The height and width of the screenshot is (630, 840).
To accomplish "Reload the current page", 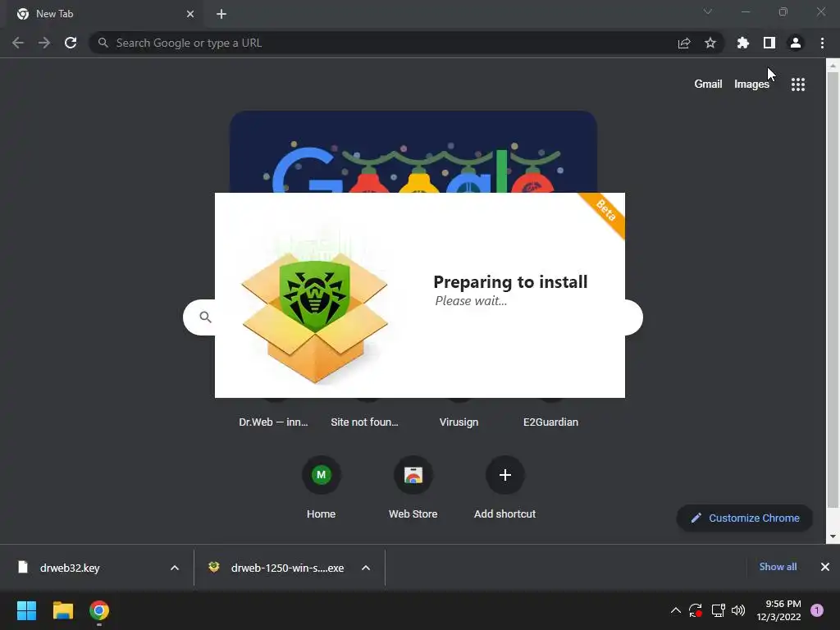I will (x=71, y=43).
